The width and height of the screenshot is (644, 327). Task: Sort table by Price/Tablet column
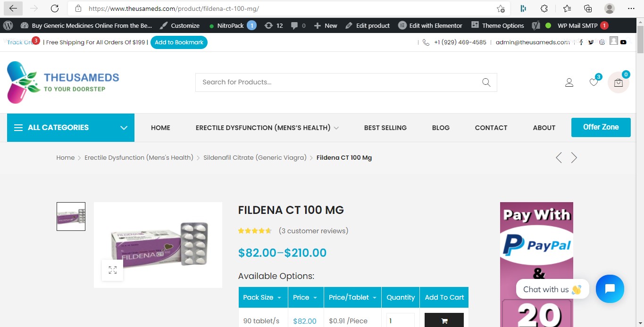[352, 297]
